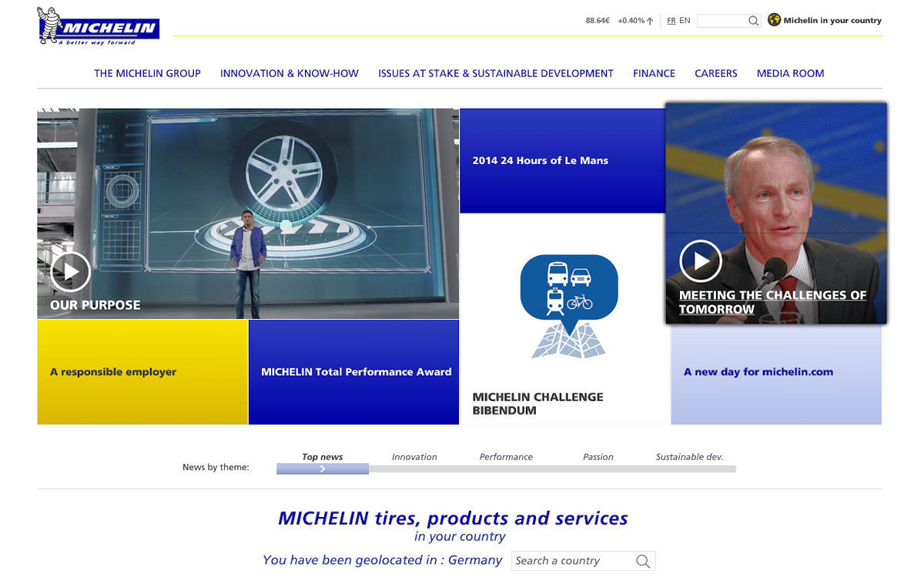This screenshot has width=924, height=574.
Task: Play the OUR PURPOSE video
Action: coord(72,271)
